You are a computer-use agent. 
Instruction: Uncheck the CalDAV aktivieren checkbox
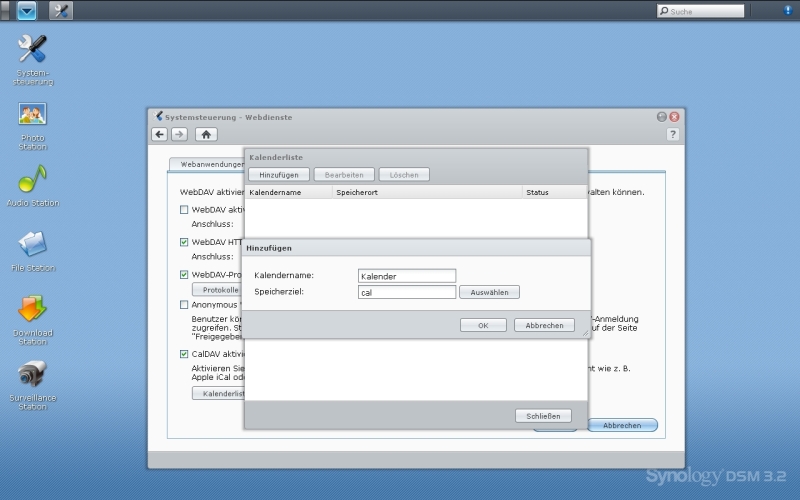184,354
